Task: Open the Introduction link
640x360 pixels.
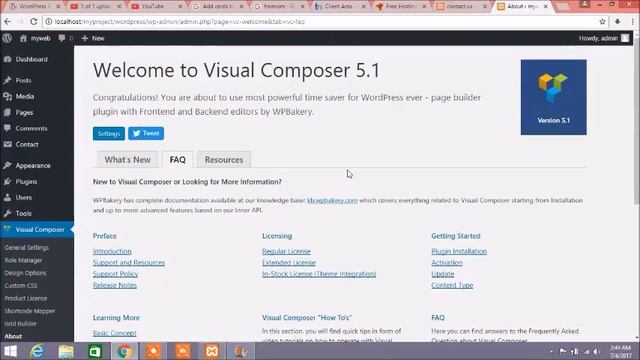Action: click(112, 251)
